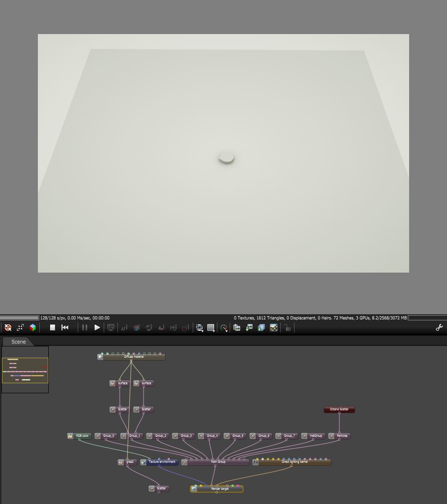Click the Direct lighting kernel node icon
Screen dimensions: 447x504
tap(255, 462)
